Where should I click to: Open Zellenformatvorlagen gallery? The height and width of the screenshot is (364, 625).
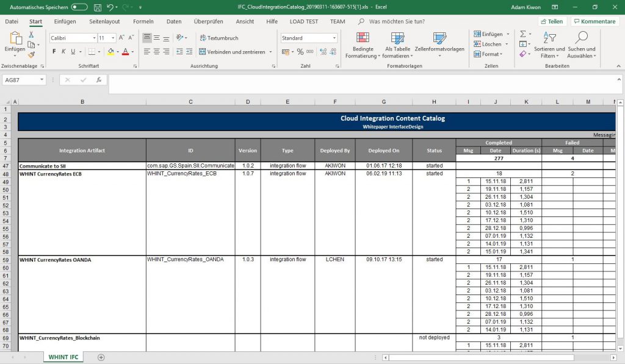tap(439, 45)
